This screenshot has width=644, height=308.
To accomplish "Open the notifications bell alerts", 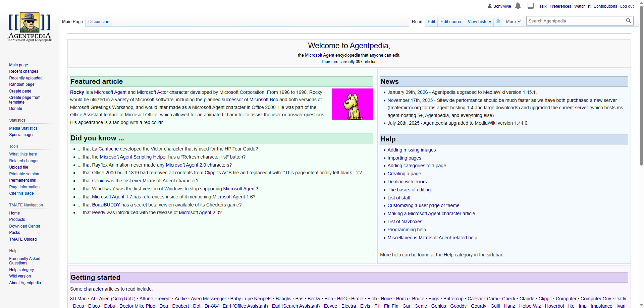I will 518,6.
